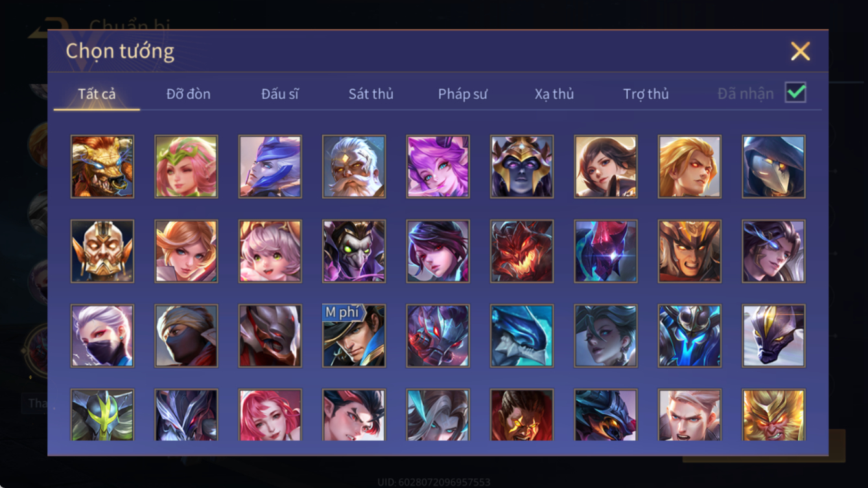
Task: Switch to the Đỡ đòn tab
Action: coord(189,94)
